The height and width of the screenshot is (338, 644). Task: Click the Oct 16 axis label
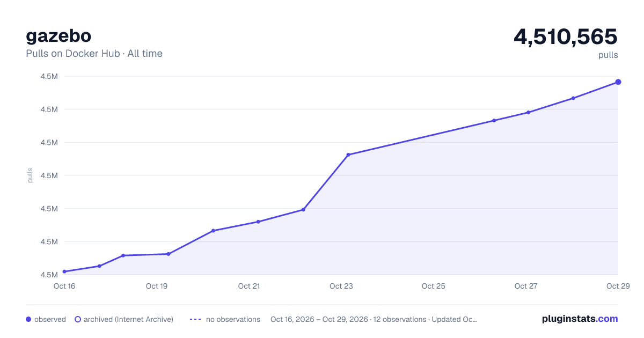tap(64, 286)
